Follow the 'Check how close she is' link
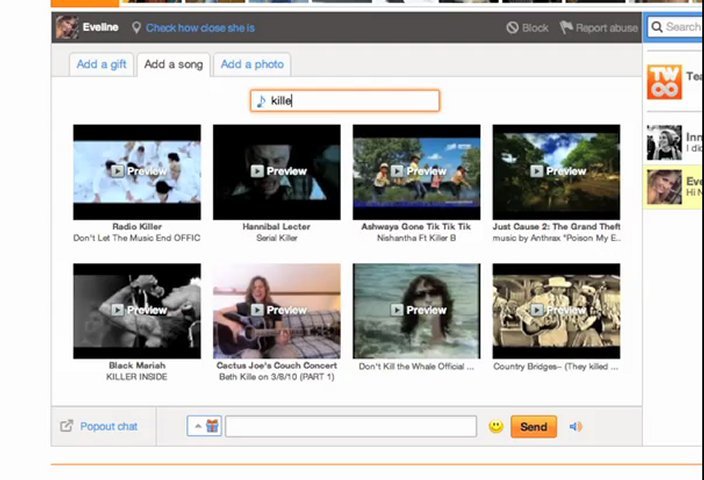704x480 pixels. (x=200, y=28)
